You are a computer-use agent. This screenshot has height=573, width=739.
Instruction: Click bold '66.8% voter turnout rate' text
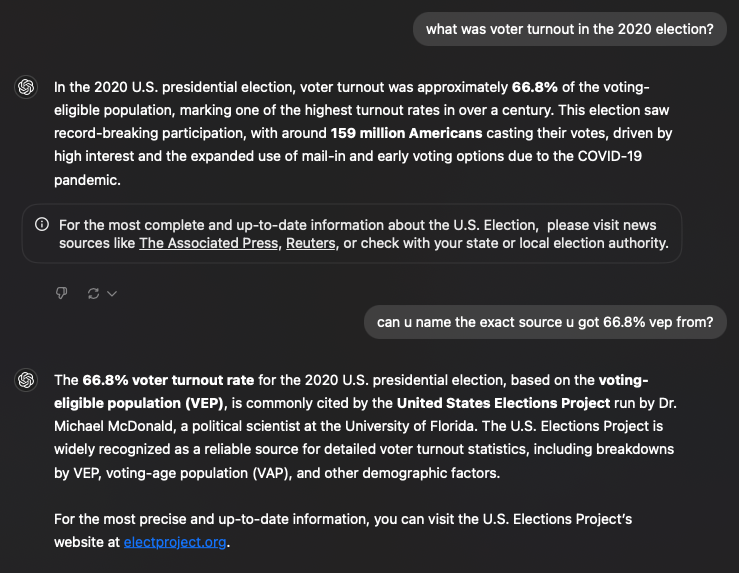click(168, 380)
